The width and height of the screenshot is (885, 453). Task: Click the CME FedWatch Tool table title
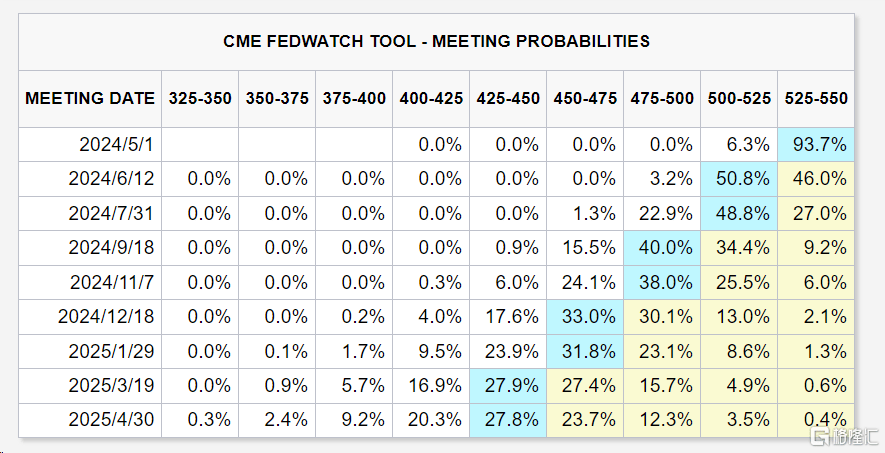tap(436, 41)
